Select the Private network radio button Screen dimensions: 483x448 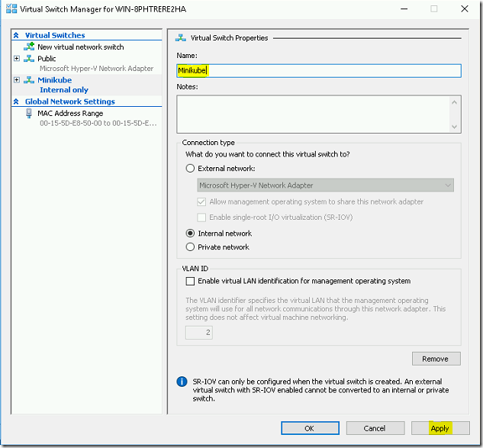tap(190, 247)
